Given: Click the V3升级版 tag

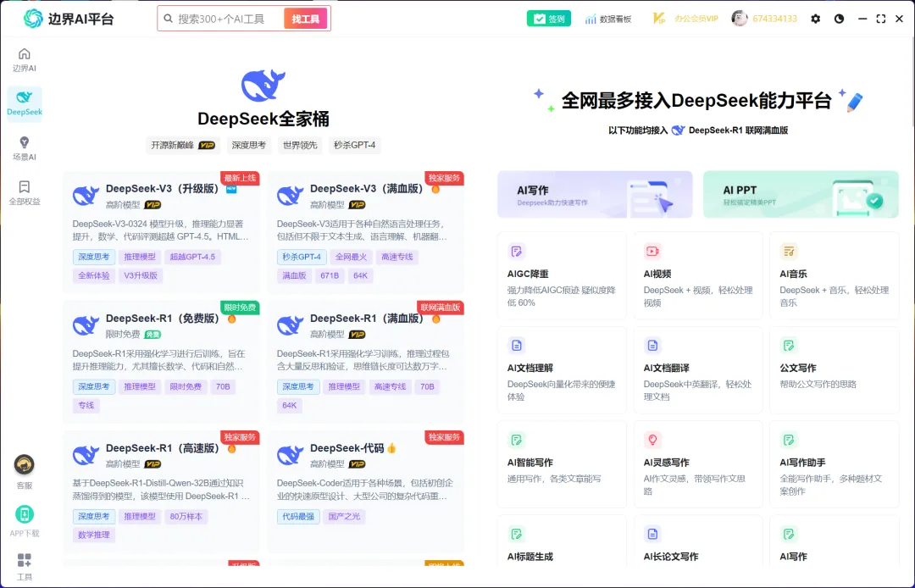Looking at the screenshot, I should coord(140,275).
